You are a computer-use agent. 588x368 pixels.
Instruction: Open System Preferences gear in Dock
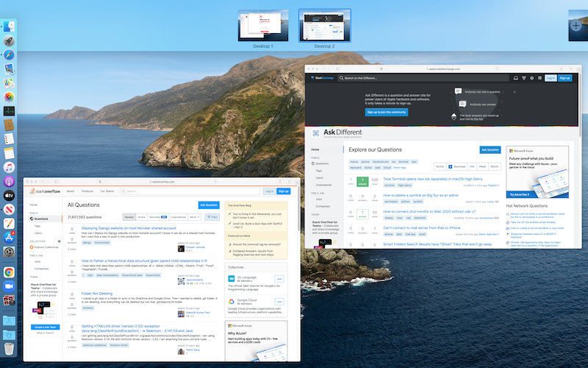point(9,252)
